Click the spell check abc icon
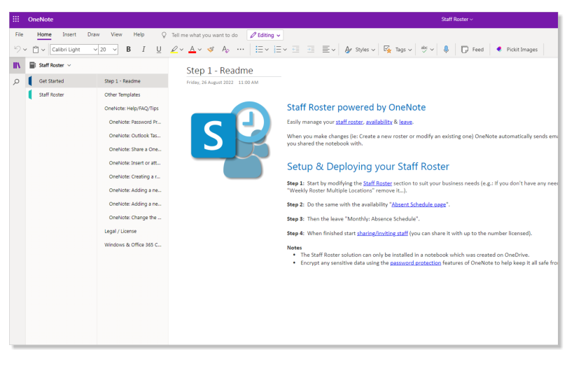Screen dimensions: 574x392 click(x=424, y=50)
